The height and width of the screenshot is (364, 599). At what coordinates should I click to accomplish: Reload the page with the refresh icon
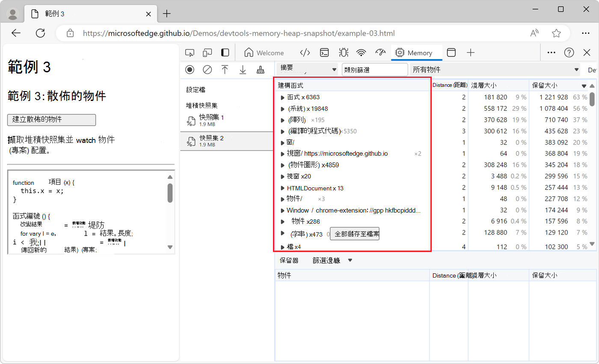[41, 33]
